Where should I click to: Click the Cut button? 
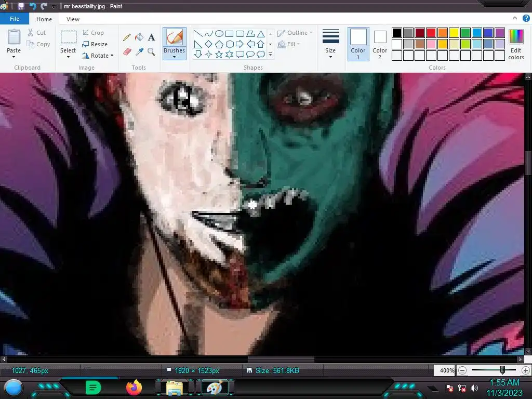pyautogui.click(x=37, y=33)
